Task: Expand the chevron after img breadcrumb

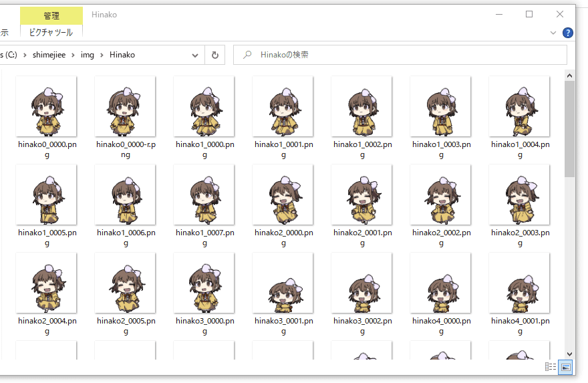Action: [x=102, y=55]
